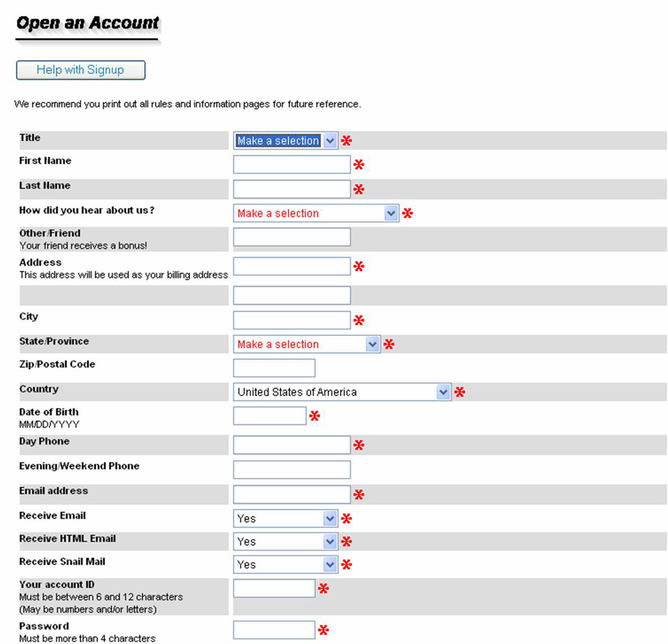This screenshot has width=668, height=644.
Task: Select the Address first line field
Action: click(x=291, y=266)
